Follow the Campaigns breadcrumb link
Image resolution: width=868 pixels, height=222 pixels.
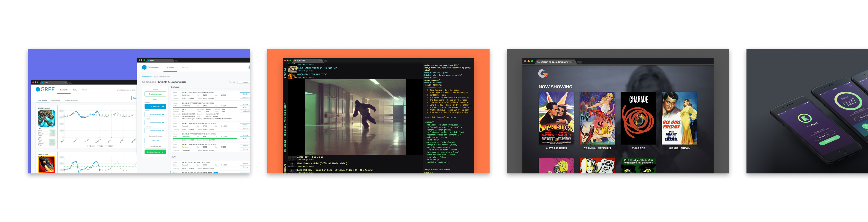pyautogui.click(x=146, y=77)
